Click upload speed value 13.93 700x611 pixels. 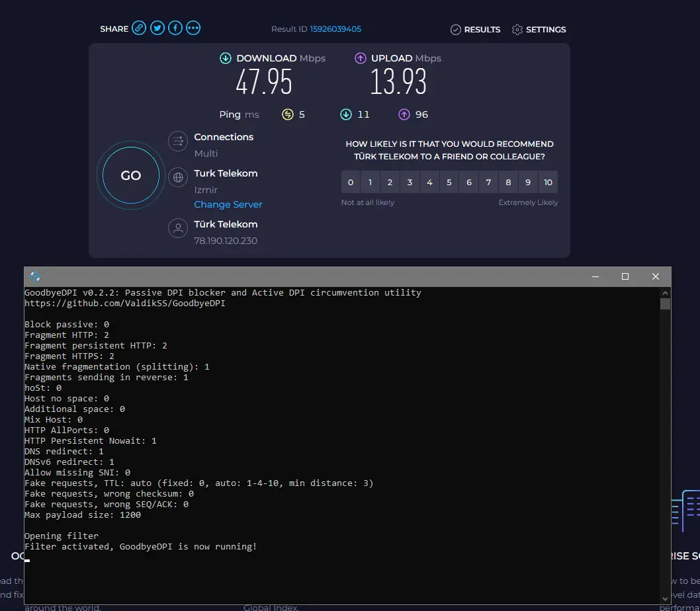click(x=398, y=82)
